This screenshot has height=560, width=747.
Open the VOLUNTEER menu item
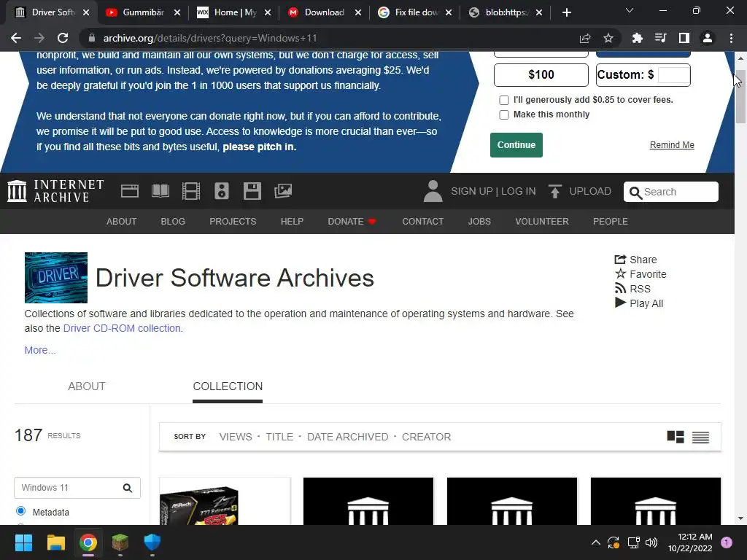click(542, 222)
